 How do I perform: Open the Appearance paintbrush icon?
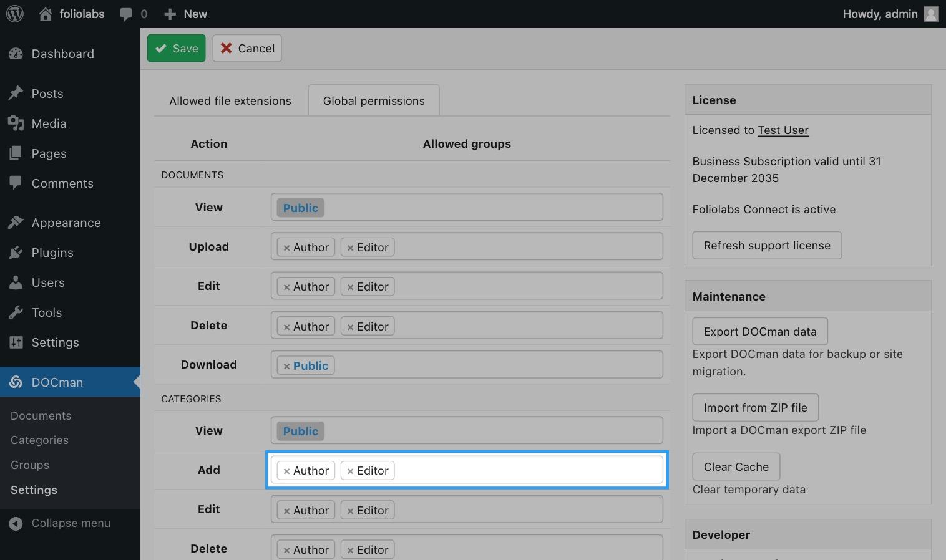click(x=16, y=223)
